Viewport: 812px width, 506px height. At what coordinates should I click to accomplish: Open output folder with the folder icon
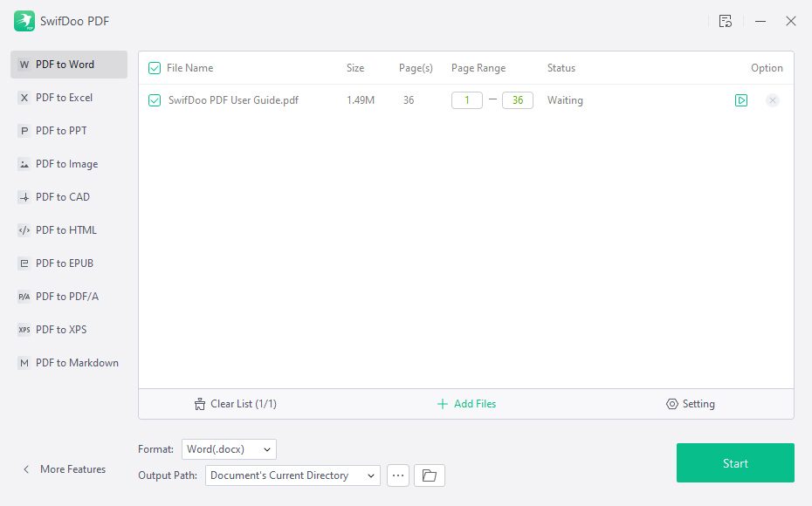(x=430, y=475)
